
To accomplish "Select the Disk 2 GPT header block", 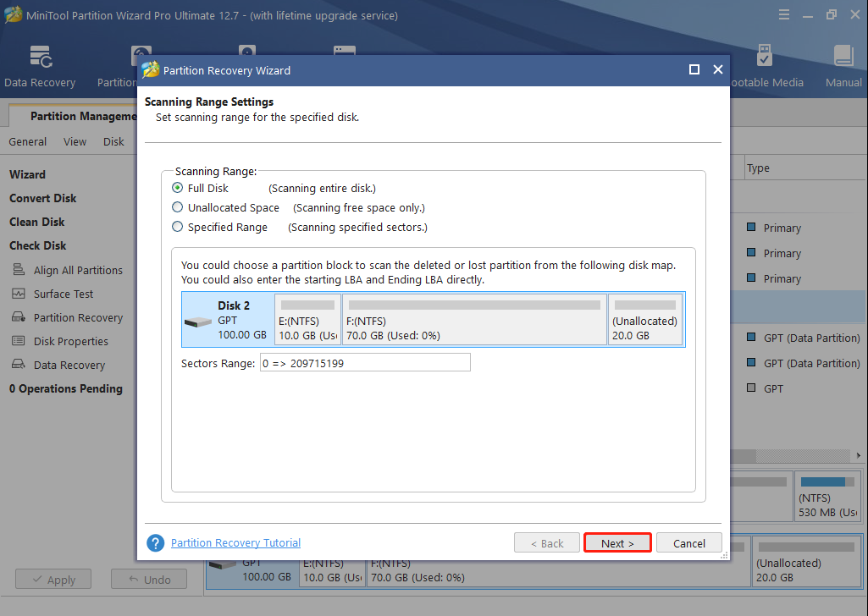I will [228, 320].
